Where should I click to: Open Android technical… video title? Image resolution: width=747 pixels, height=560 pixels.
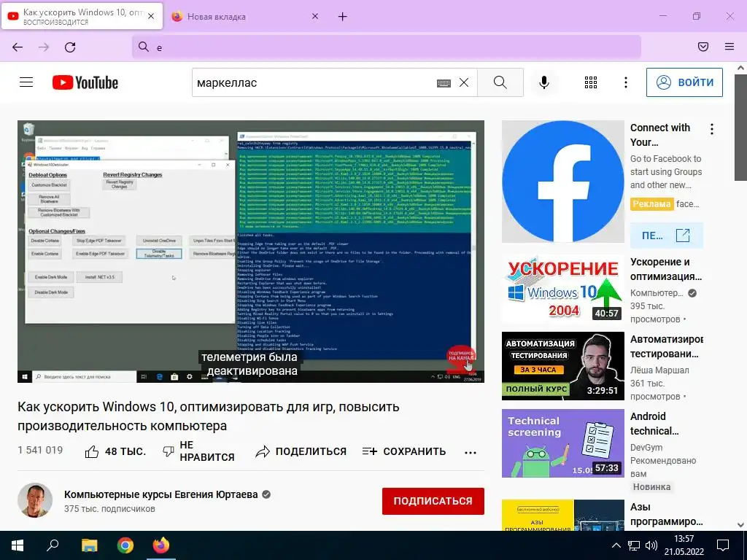654,424
